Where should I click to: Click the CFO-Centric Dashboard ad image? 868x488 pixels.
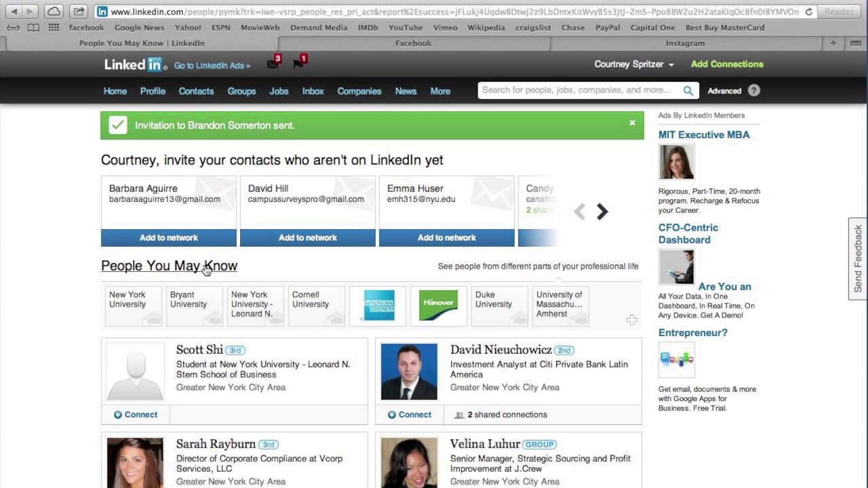tap(676, 267)
